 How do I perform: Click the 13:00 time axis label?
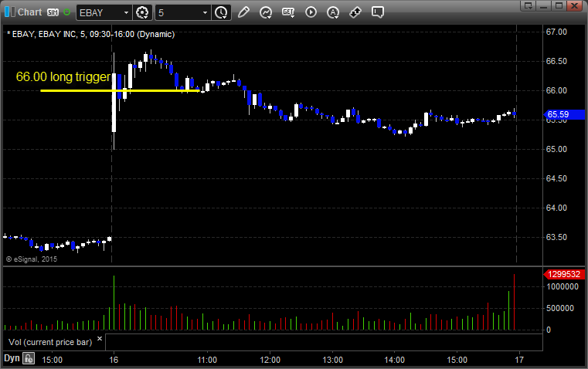pyautogui.click(x=332, y=360)
